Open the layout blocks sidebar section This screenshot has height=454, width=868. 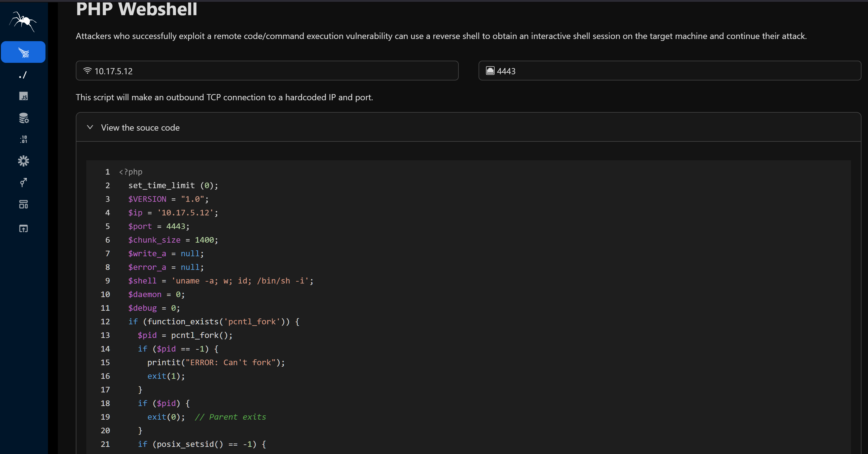[23, 204]
